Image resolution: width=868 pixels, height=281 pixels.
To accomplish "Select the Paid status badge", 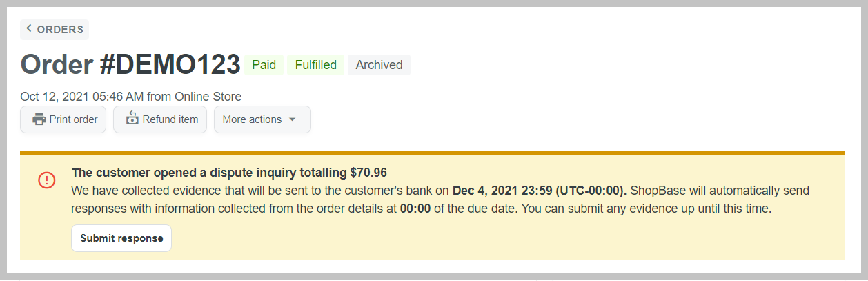I will click(264, 65).
